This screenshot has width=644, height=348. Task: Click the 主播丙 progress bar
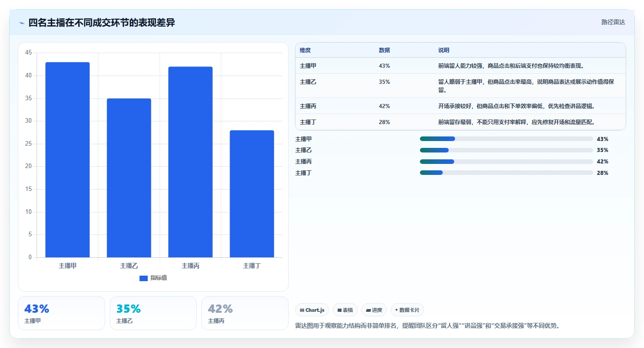point(506,162)
